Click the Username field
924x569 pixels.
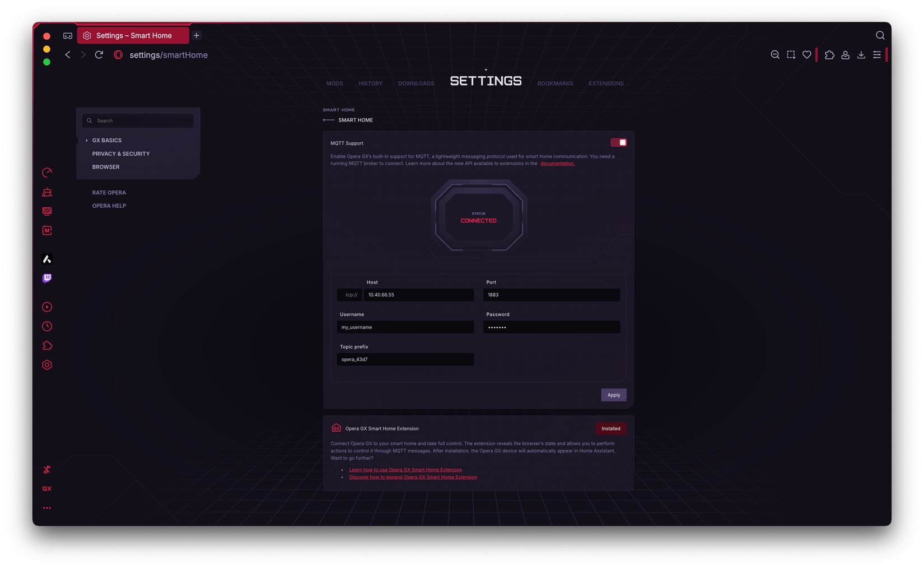pos(405,327)
